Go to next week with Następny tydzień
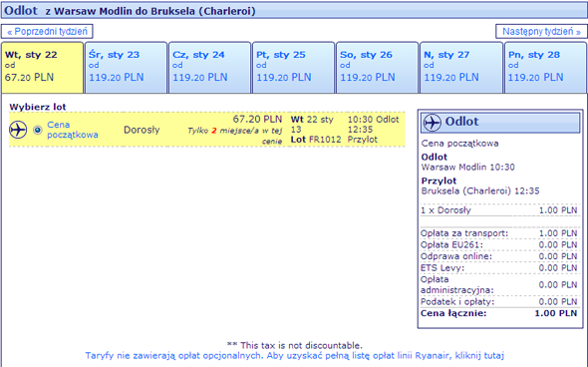Viewport: 588px width, 367px height. point(541,32)
